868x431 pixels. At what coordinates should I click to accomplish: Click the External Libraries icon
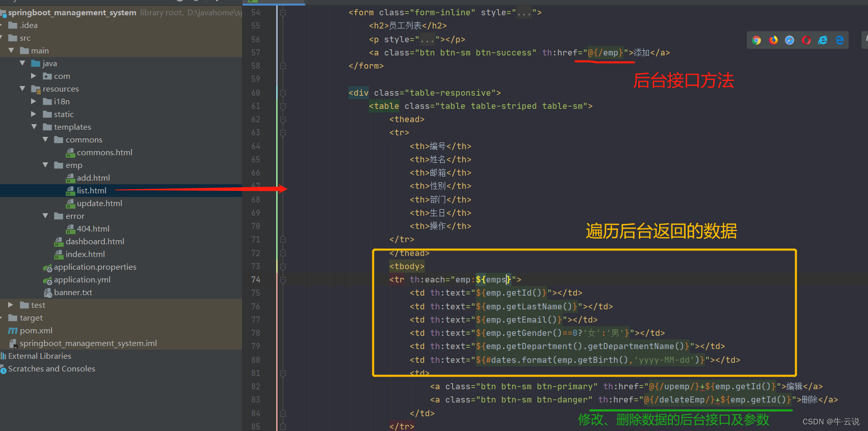(3, 356)
